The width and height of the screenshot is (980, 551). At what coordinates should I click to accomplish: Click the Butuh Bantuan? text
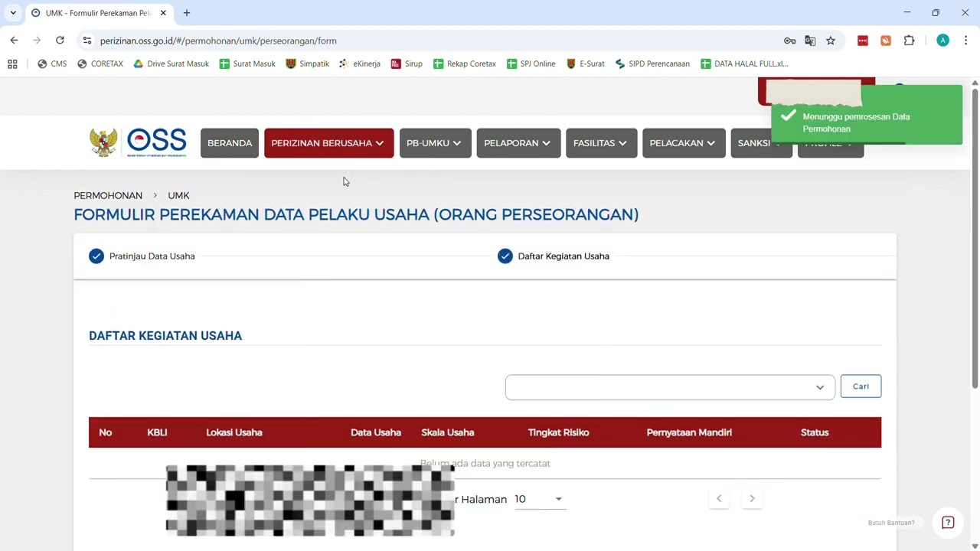(x=891, y=523)
